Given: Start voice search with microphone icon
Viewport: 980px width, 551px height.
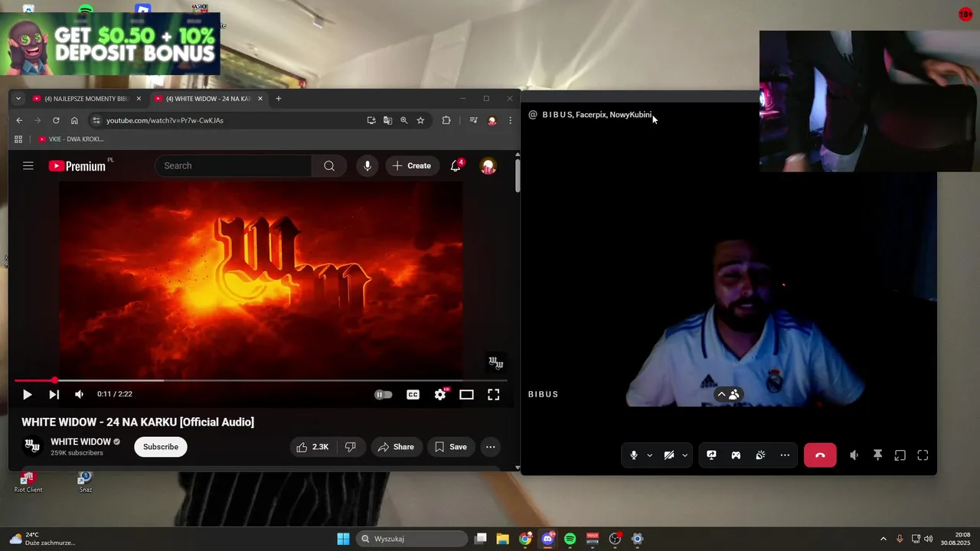Looking at the screenshot, I should click(x=367, y=165).
